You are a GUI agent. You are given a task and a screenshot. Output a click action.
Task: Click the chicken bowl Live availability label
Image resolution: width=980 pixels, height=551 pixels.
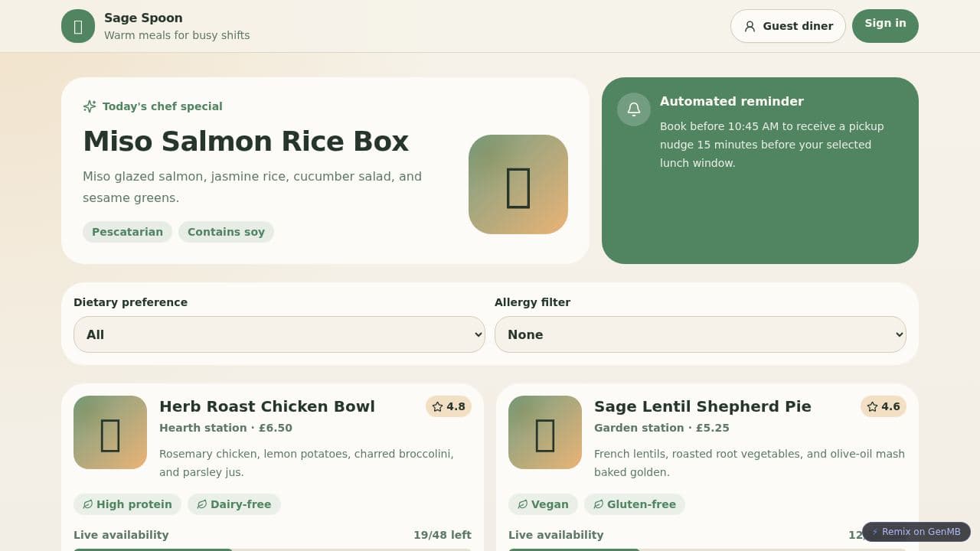[x=121, y=535]
